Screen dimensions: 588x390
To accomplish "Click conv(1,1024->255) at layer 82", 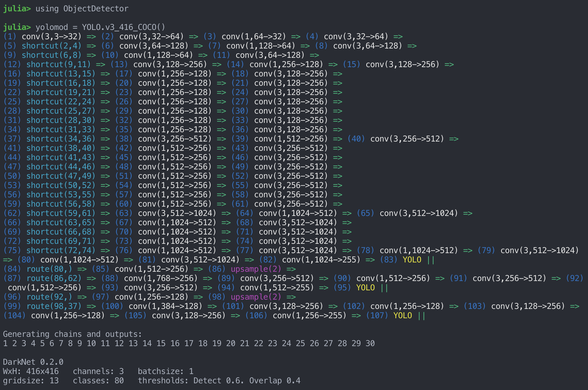I will (321, 260).
